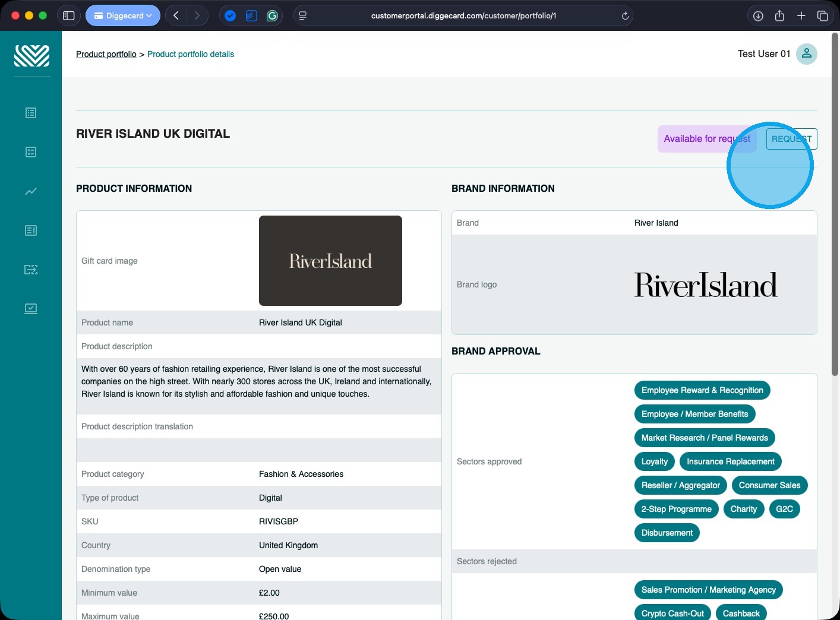This screenshot has height=620, width=840.
Task: Select the Cashback rejected tag
Action: (x=741, y=613)
